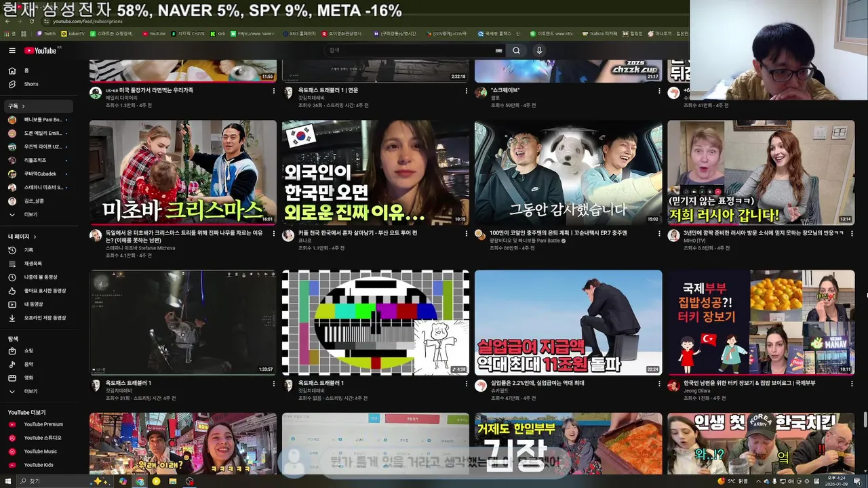Play the color test pattern thumbnail video
Screen dimensions: 868x488
(x=376, y=323)
